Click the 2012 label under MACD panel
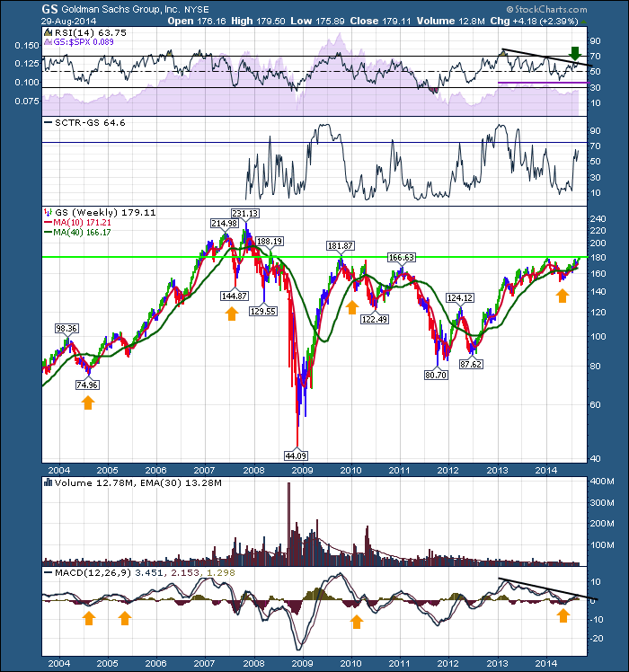 coord(448,663)
